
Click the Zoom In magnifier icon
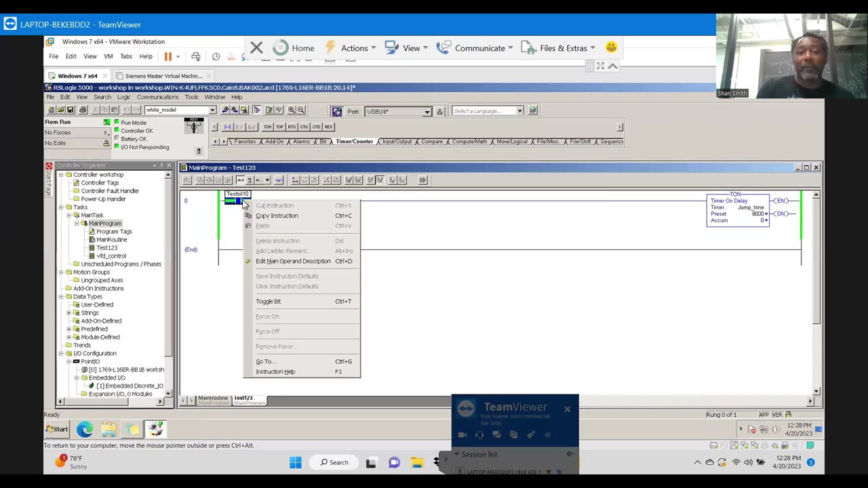[x=292, y=110]
